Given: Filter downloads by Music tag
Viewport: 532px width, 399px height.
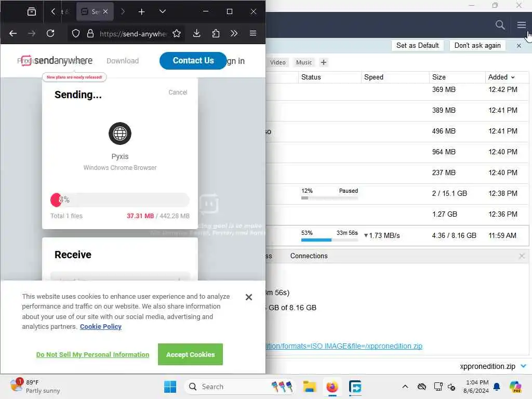Looking at the screenshot, I should tap(303, 62).
